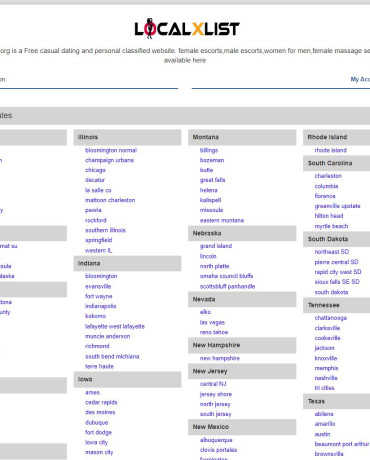The image size is (370, 460).
Task: Open charleston under South Carolina
Action: click(328, 176)
